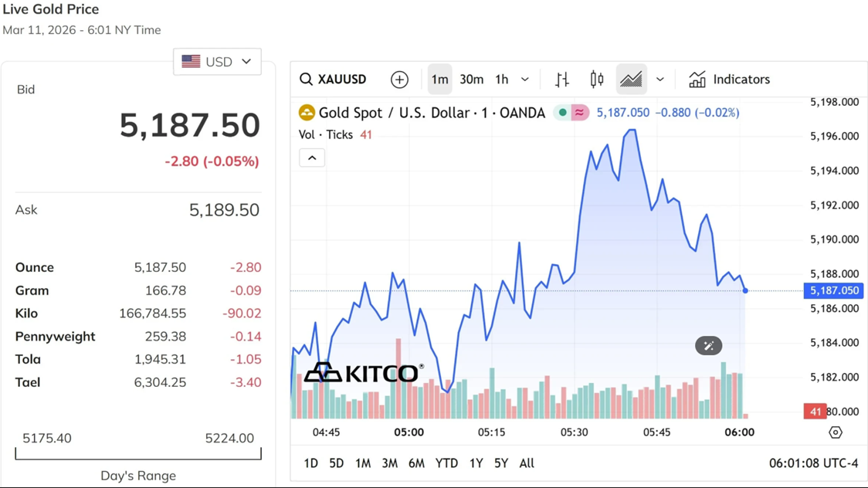The height and width of the screenshot is (488, 868).
Task: Collapse the chart legend with caret
Action: [312, 158]
